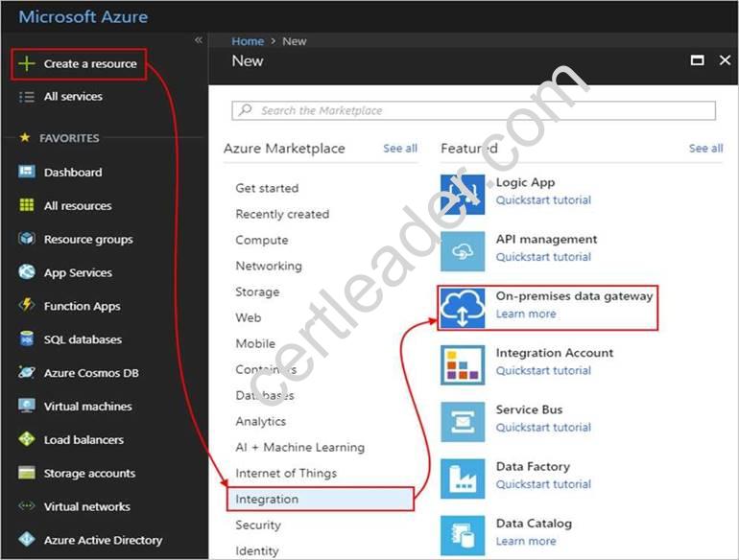Open the Analytics category
Viewport: 739px width, 560px height.
coord(261,422)
